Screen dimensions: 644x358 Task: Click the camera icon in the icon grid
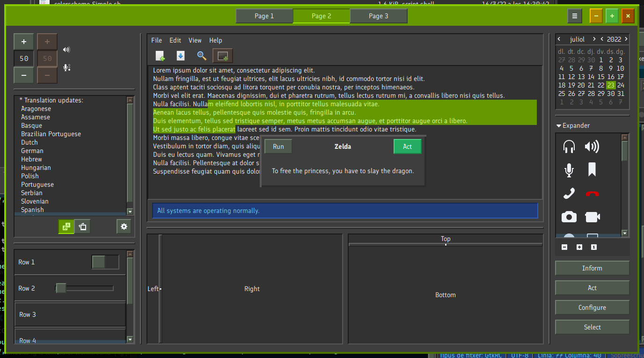point(569,217)
